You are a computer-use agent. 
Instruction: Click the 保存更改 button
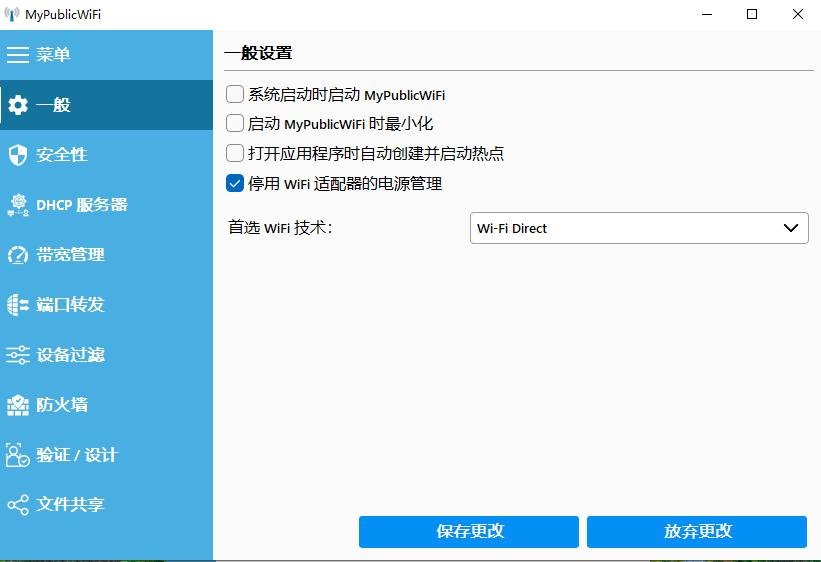(469, 532)
